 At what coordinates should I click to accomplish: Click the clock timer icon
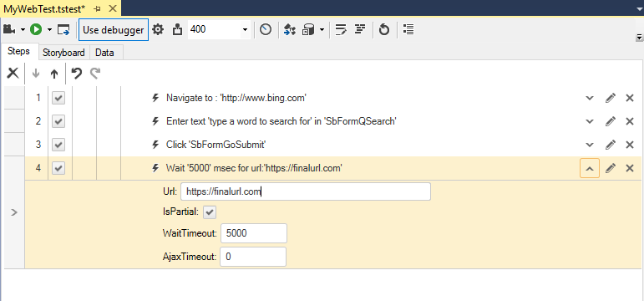point(266,29)
